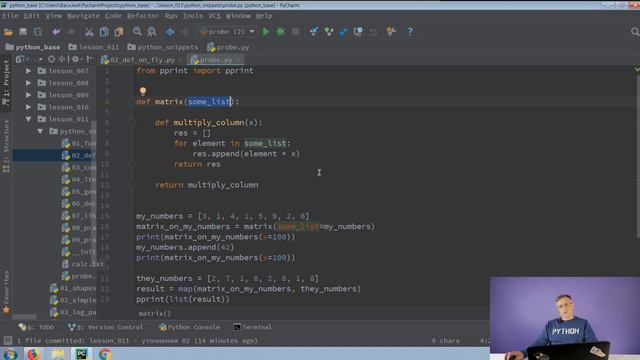The height and width of the screenshot is (360, 640).
Task: Toggle the Favorites side tool window
Action: pyautogui.click(x=6, y=292)
